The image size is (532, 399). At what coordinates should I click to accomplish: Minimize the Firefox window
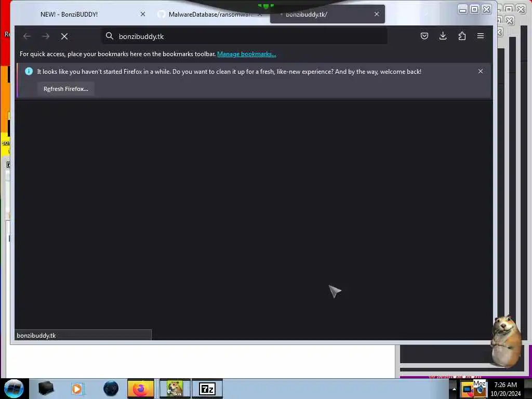click(x=462, y=9)
